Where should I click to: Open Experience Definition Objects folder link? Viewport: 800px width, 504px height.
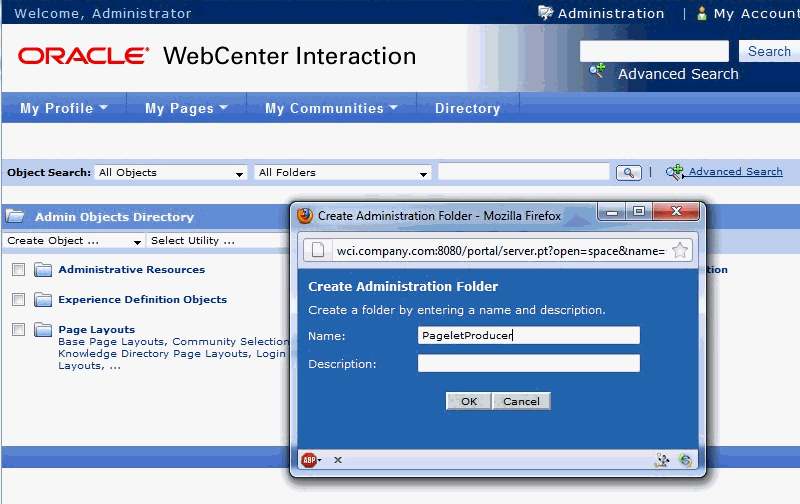(x=142, y=299)
